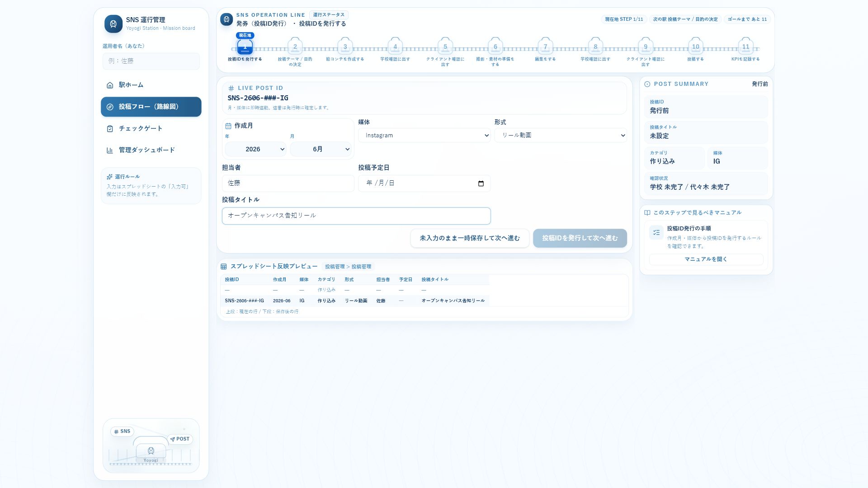The width and height of the screenshot is (868, 488).
Task: Click the 投稿予定日 date field
Action: [424, 183]
